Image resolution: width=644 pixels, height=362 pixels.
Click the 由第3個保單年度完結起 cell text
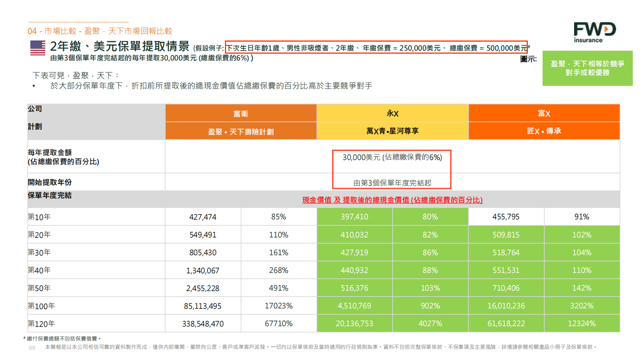[392, 183]
